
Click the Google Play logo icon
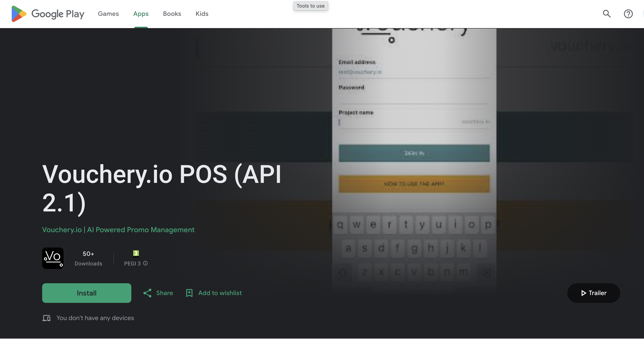(x=19, y=14)
